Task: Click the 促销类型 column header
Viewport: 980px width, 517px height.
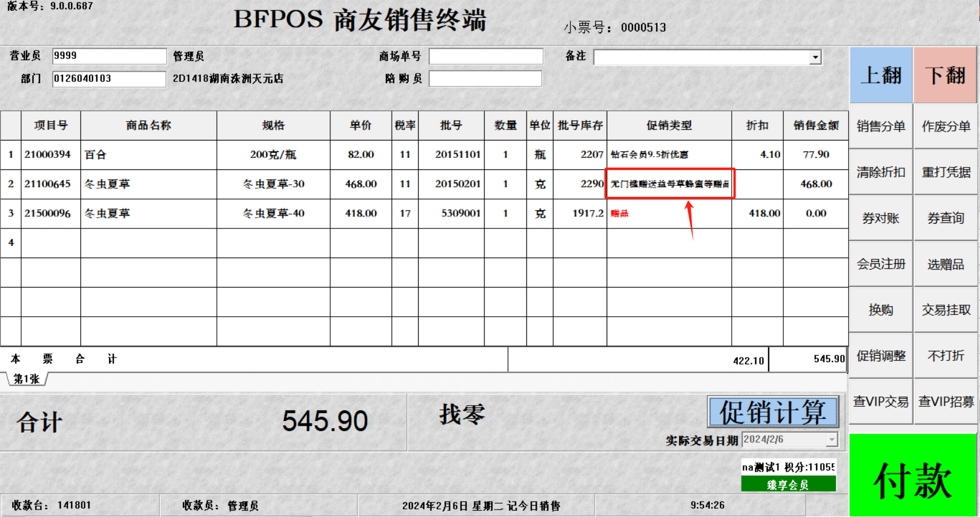Action: point(669,125)
